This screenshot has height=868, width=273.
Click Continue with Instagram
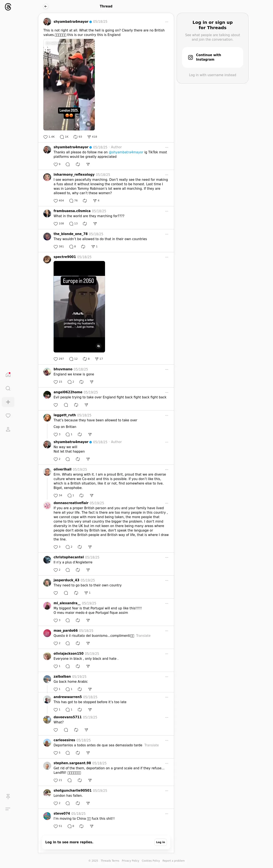212,57
